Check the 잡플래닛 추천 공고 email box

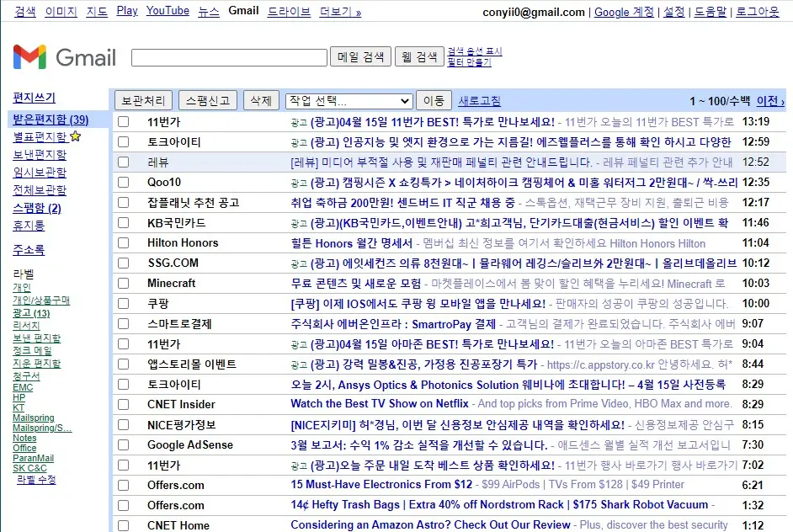click(x=124, y=203)
